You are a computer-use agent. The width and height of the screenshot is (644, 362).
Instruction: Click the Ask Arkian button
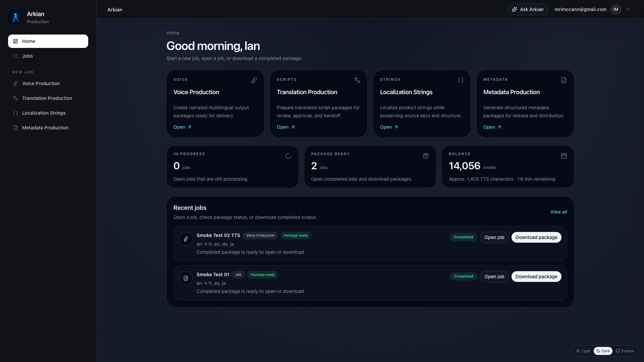[x=528, y=9]
